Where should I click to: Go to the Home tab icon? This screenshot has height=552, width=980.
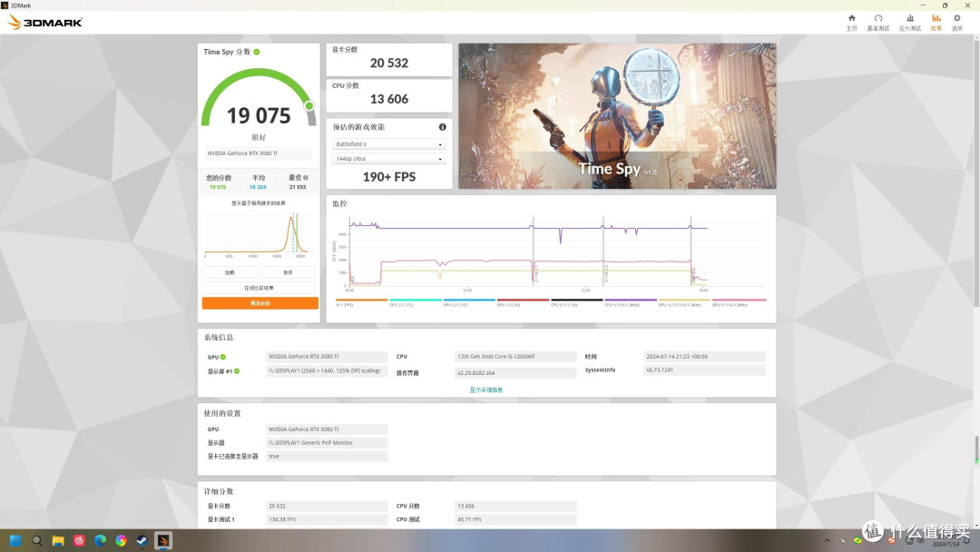(851, 23)
